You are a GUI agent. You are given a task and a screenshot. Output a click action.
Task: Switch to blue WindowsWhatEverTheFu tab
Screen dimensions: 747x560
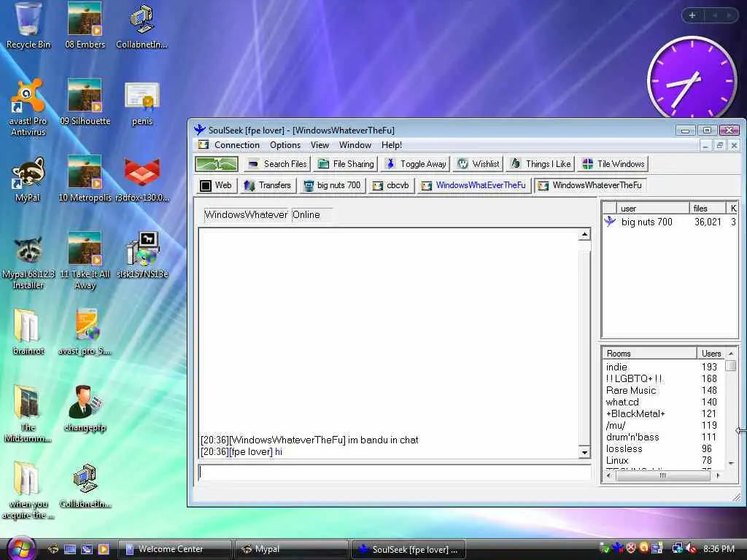tap(474, 185)
